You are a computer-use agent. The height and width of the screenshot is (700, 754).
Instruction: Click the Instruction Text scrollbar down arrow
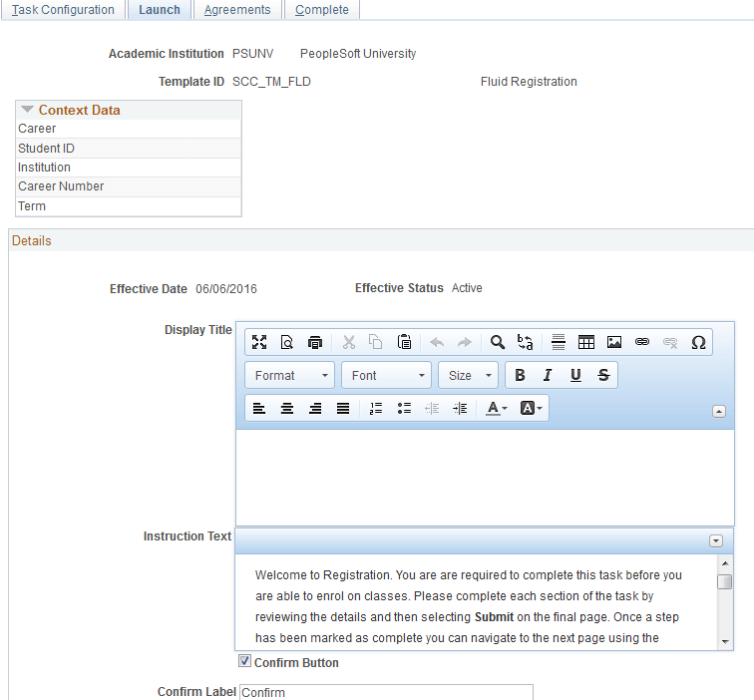(x=725, y=642)
